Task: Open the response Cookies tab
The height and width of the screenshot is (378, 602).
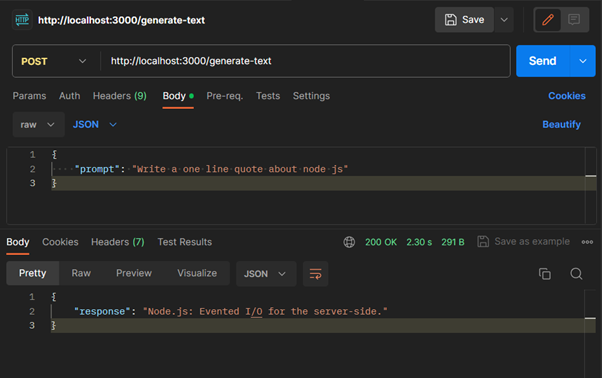Action: [60, 242]
